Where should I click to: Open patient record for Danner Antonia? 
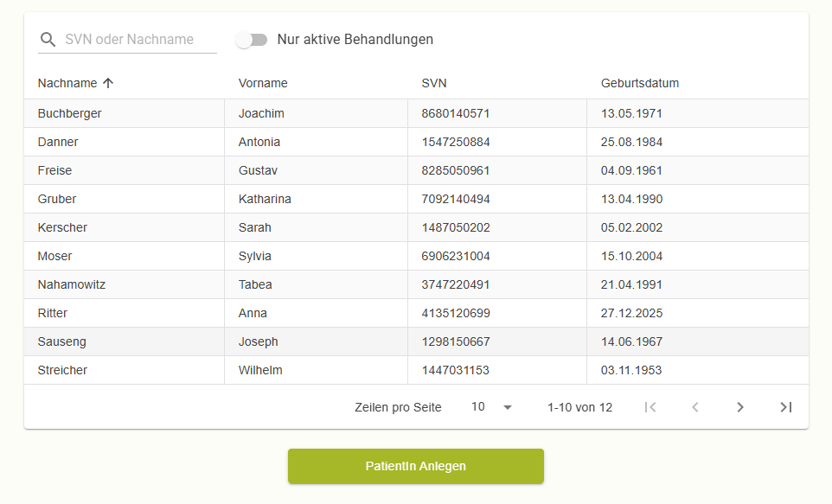259,142
